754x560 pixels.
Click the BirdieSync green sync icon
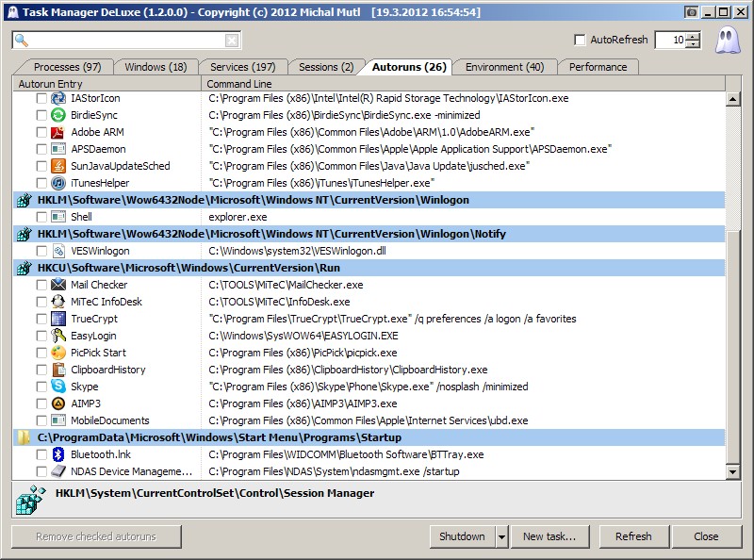pyautogui.click(x=58, y=115)
